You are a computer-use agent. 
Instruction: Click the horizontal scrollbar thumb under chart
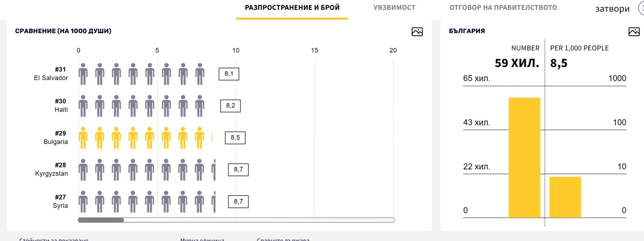pos(101,220)
